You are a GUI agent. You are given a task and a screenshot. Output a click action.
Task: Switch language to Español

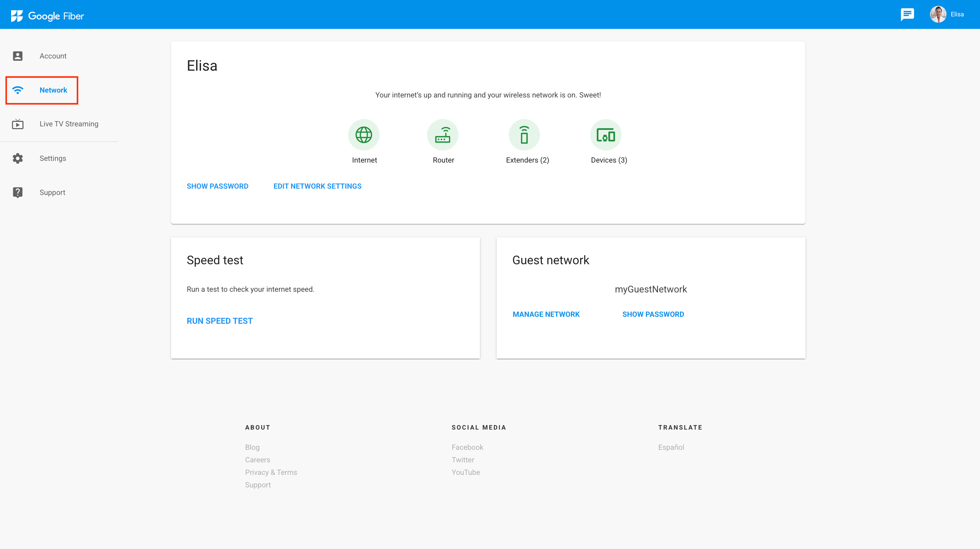point(671,447)
